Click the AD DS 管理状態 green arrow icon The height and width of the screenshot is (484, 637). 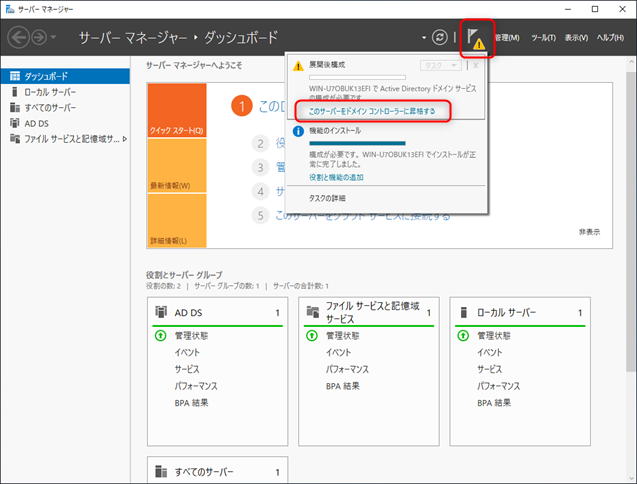[x=161, y=336]
